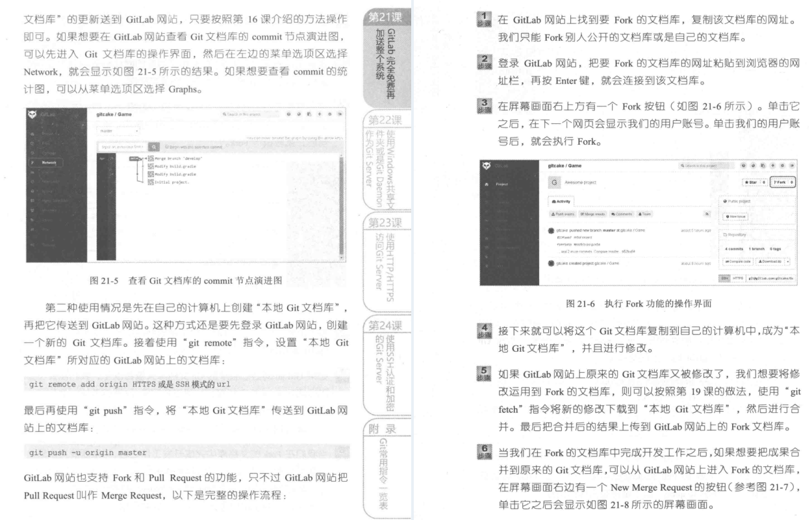Click the Download zip button

pos(769,262)
